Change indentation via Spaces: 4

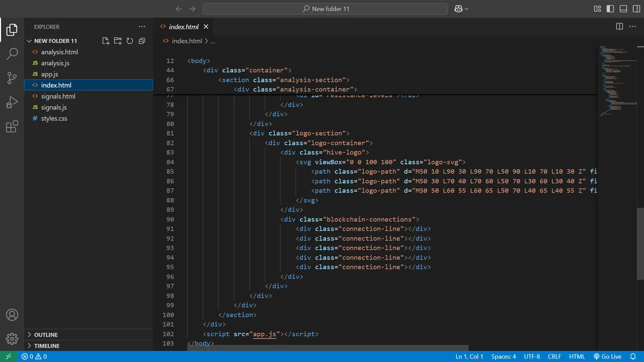503,356
